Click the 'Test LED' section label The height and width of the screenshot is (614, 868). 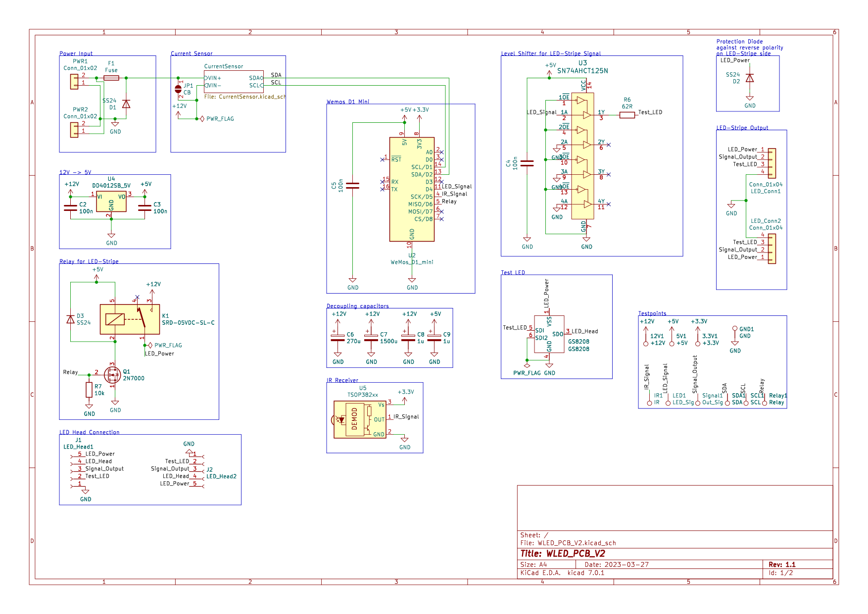click(513, 272)
